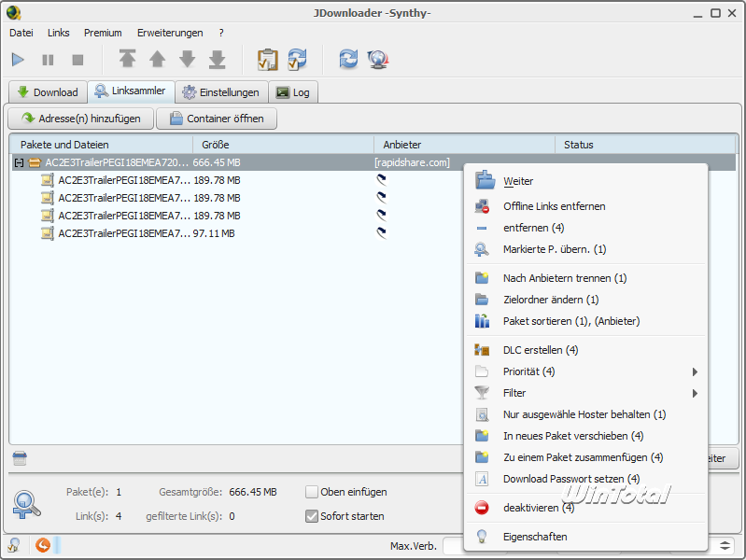Click the magnifier with plus icon
Screen dimensions: 746x560
pyautogui.click(x=27, y=505)
